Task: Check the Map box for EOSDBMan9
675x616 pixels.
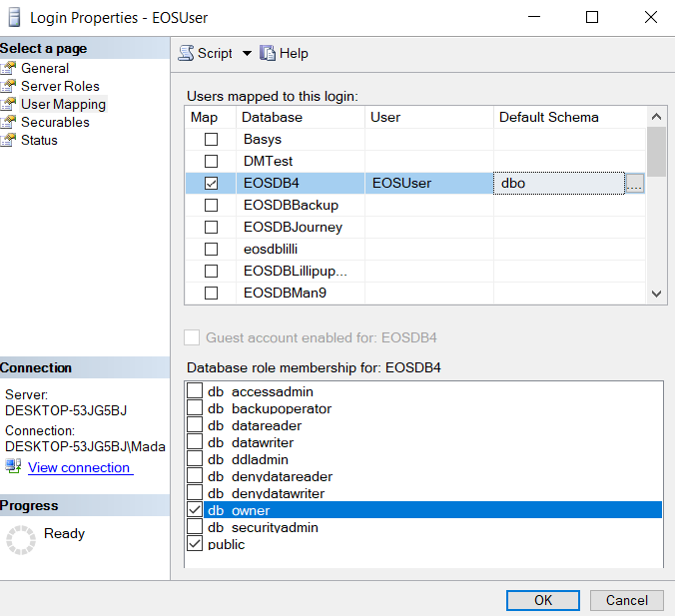Action: pyautogui.click(x=211, y=294)
